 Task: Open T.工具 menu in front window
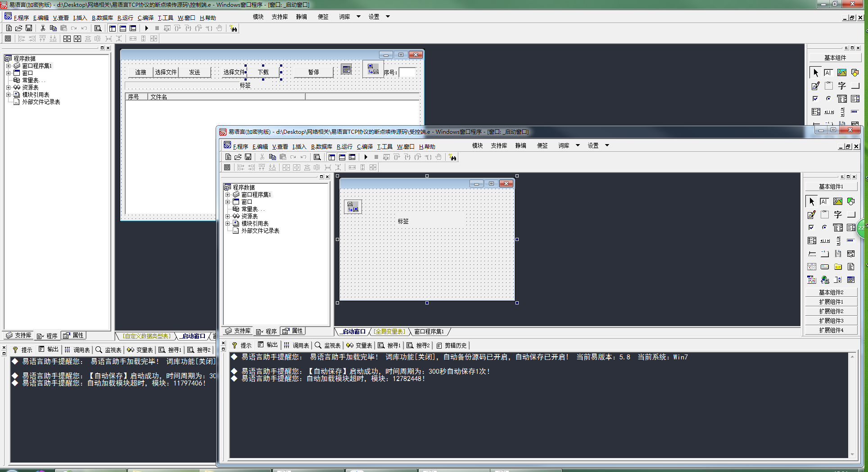click(384, 147)
